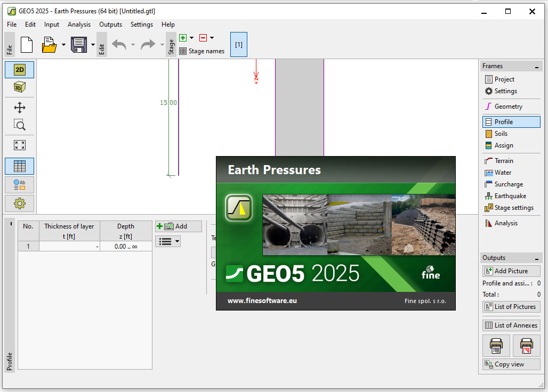Click the Save floppy disk icon

pyautogui.click(x=79, y=44)
